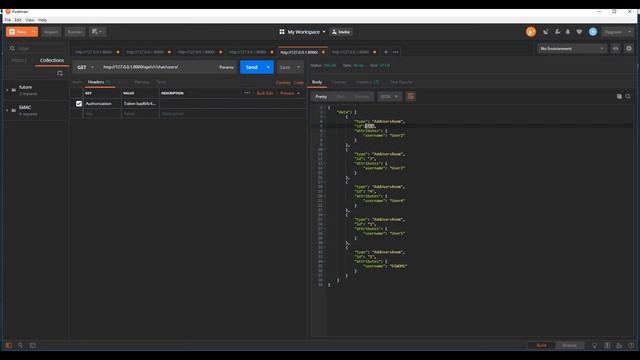This screenshot has height=360, width=640.
Task: Click the Invite button
Action: 341,32
